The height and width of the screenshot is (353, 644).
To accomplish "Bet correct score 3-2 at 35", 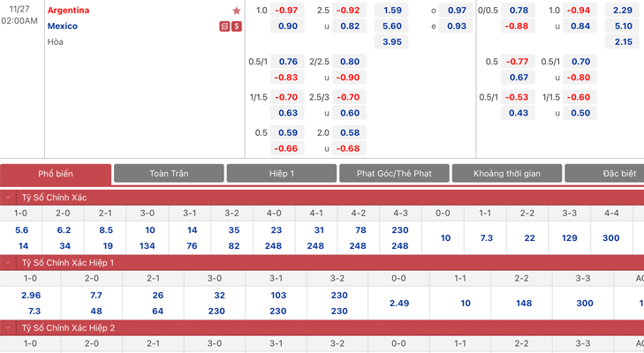I will click(x=234, y=230).
